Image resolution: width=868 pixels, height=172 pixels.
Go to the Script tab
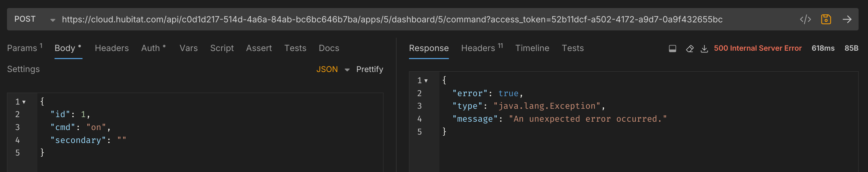pyautogui.click(x=222, y=48)
